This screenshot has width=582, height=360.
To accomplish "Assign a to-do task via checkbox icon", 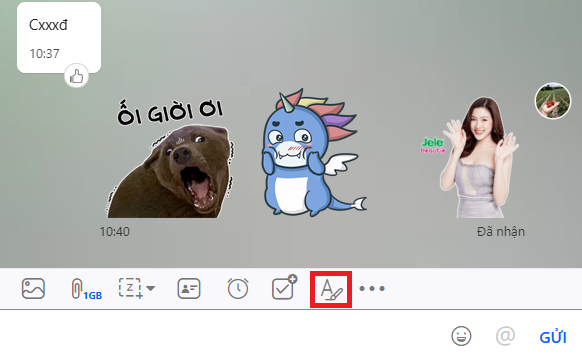I will click(284, 287).
